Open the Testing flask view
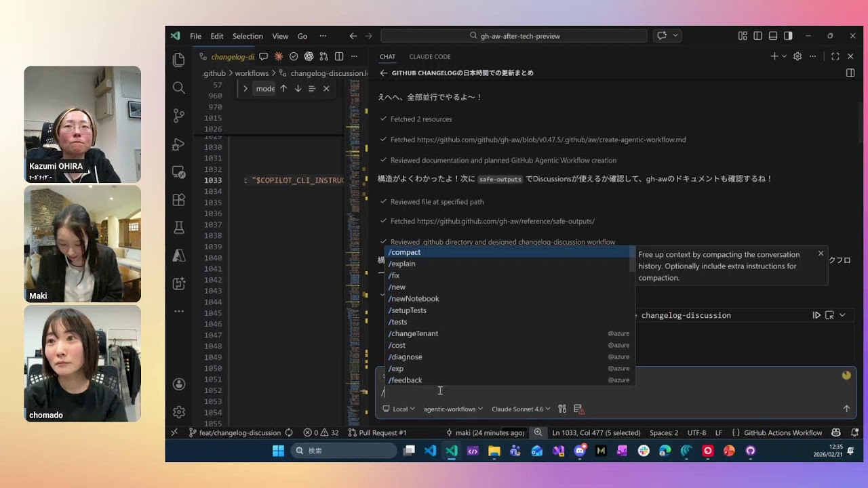Viewport: 868px width, 488px height. coord(179,228)
